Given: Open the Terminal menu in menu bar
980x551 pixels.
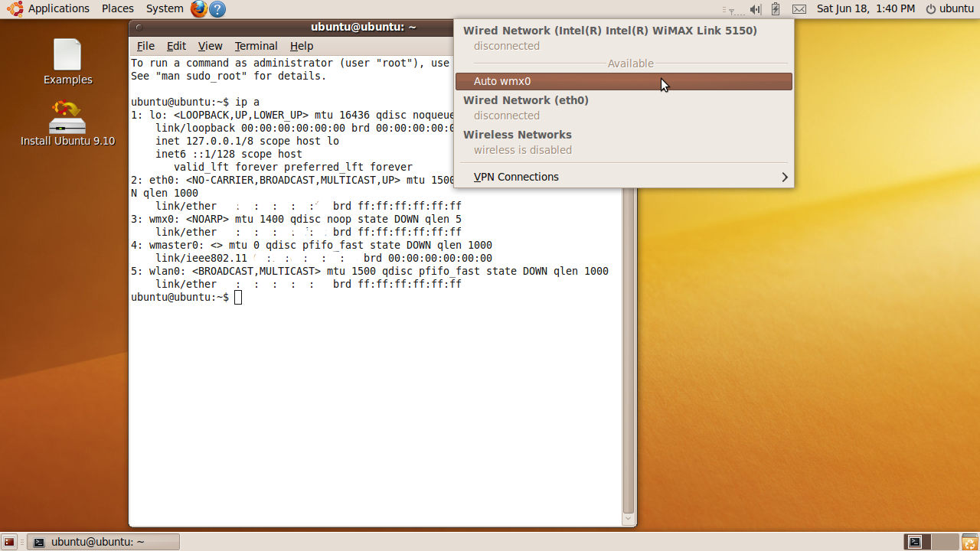Looking at the screenshot, I should coord(256,46).
